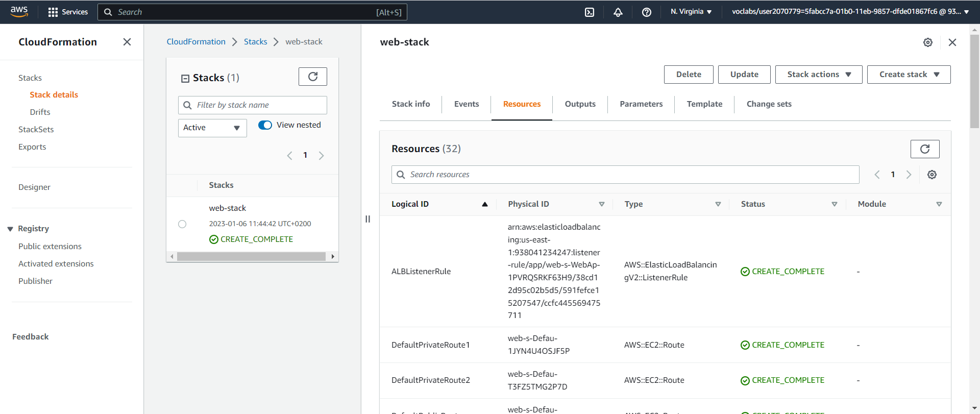Click the split panel resize handle
Image resolution: width=980 pixels, height=414 pixels.
click(x=367, y=219)
